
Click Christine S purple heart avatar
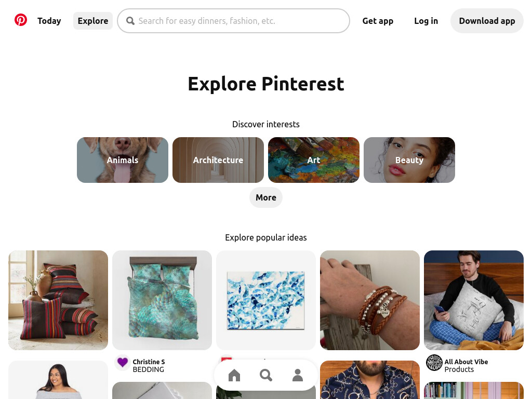123,363
